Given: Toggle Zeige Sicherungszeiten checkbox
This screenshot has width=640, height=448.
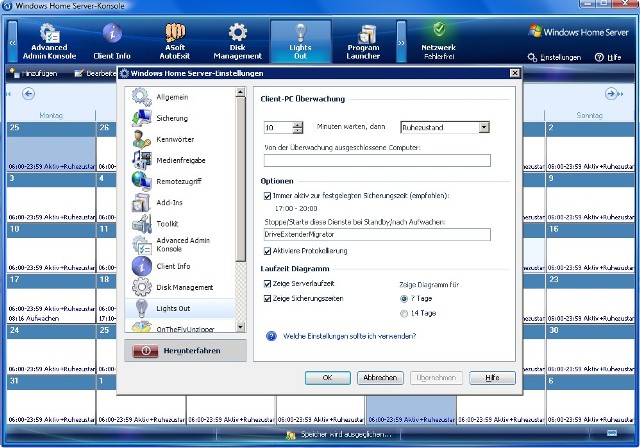Looking at the screenshot, I should [267, 299].
